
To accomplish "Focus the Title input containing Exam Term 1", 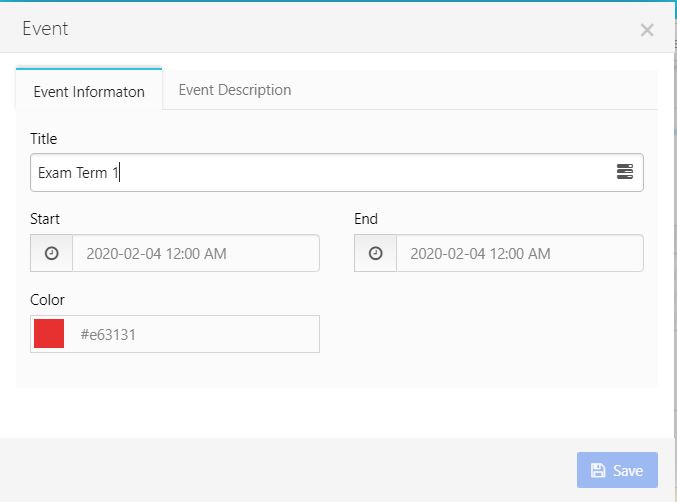I will (337, 173).
